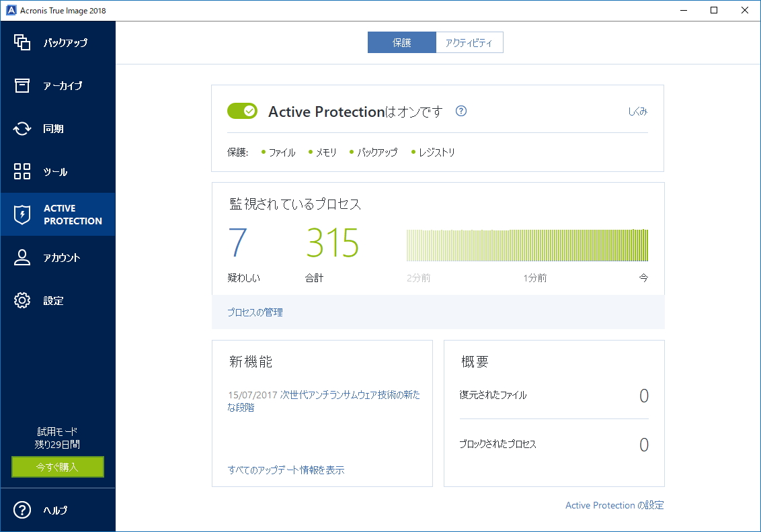Open すべてのアップデート情報を表示 link
The width and height of the screenshot is (761, 532).
(286, 470)
